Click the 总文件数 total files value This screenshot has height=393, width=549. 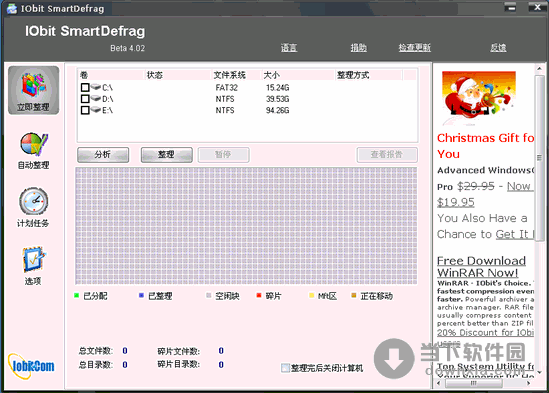[125, 351]
